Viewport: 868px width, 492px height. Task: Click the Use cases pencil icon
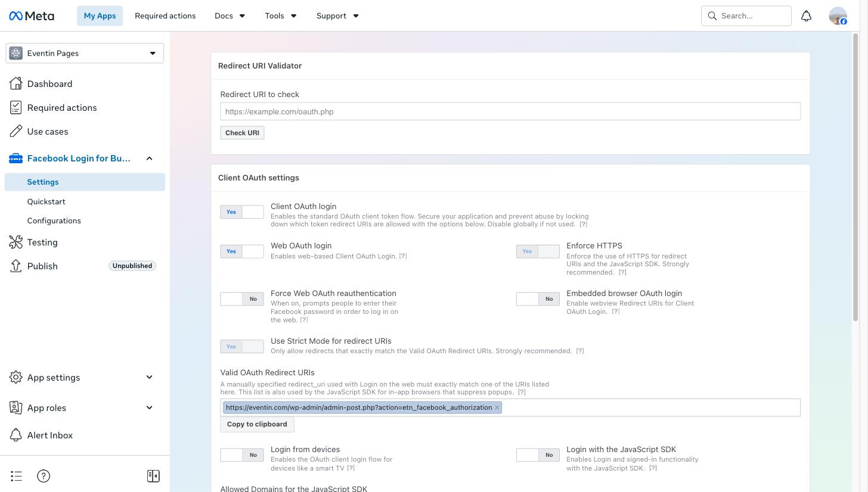point(16,132)
